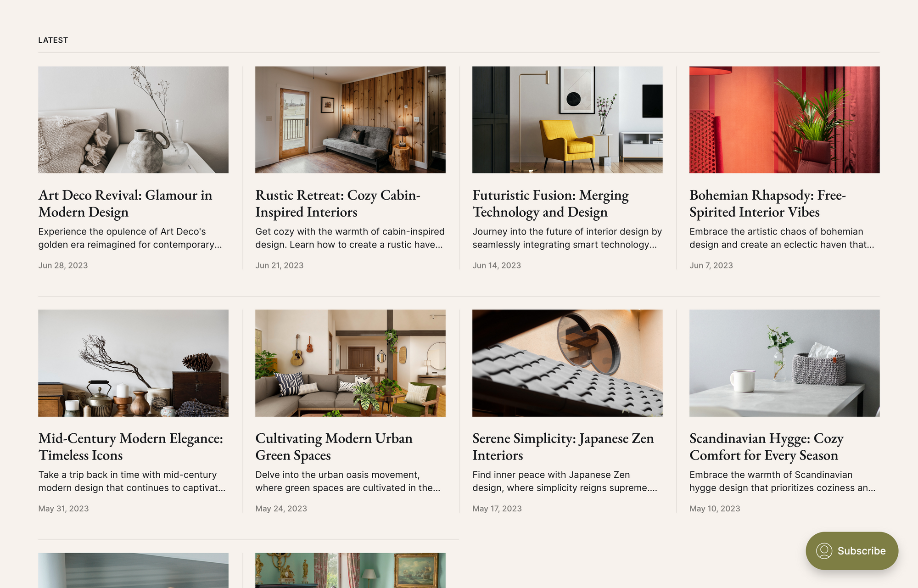Click the green wall with gold frame thumbnail
The height and width of the screenshot is (588, 918).
(350, 571)
